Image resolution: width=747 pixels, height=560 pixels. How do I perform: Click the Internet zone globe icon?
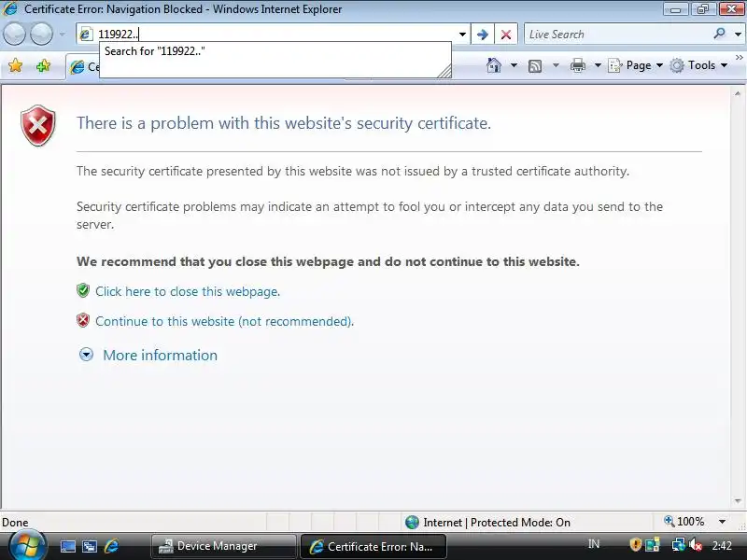point(412,523)
